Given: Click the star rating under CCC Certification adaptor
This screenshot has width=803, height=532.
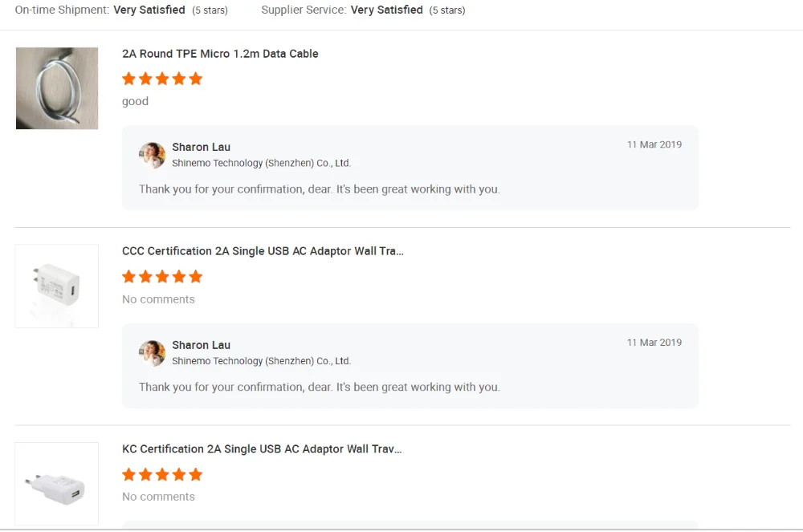Looking at the screenshot, I should [162, 277].
